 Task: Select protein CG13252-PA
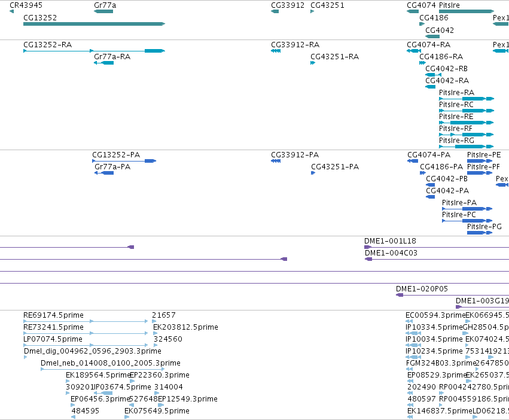pos(124,161)
